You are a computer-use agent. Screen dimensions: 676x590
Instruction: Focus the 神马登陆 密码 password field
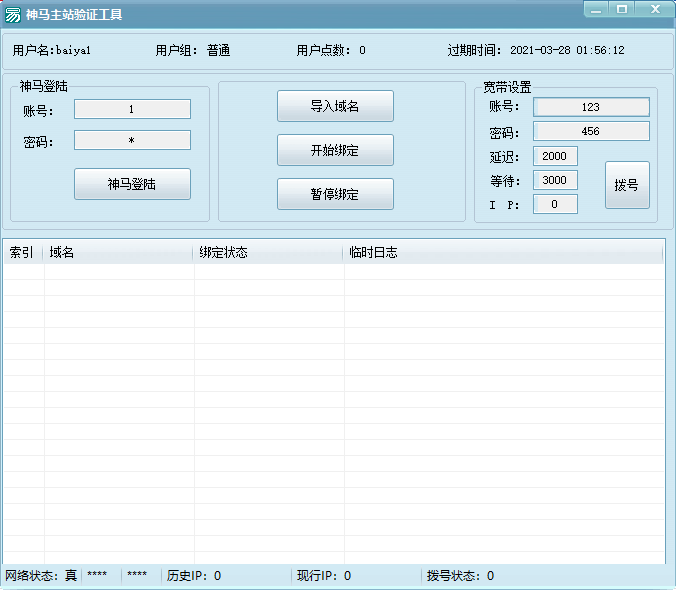pos(132,140)
